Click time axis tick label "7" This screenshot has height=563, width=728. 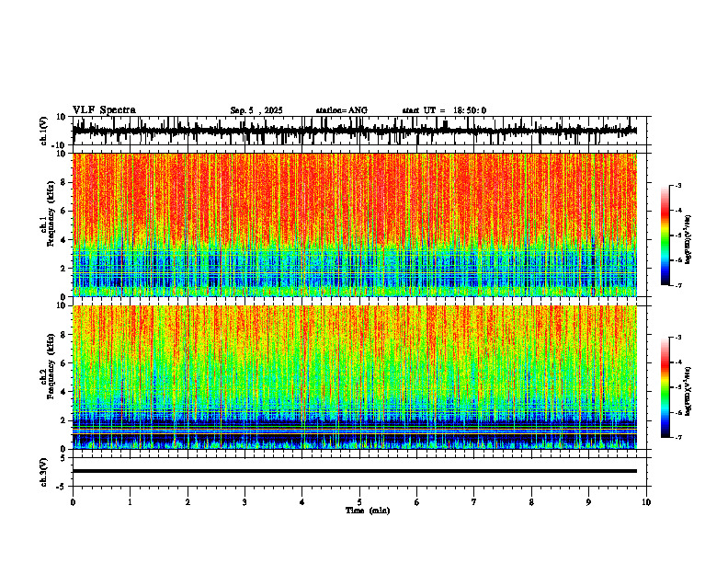[474, 502]
